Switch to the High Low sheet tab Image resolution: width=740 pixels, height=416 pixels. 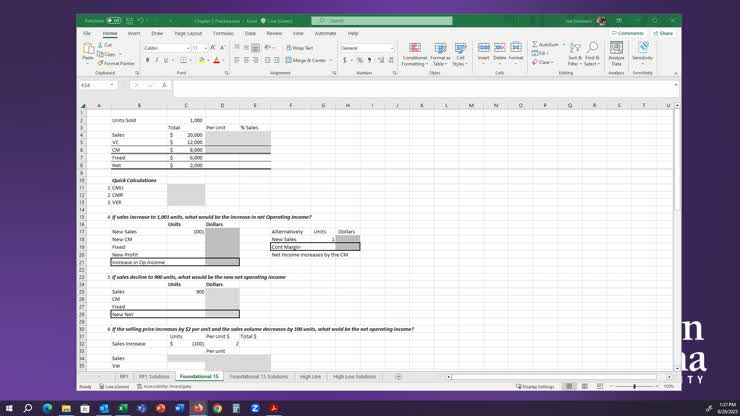click(310, 377)
